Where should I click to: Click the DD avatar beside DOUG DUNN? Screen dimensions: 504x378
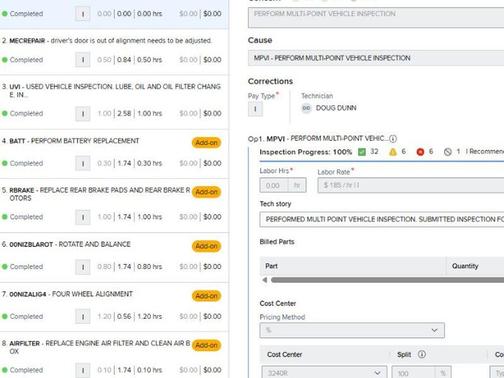[306, 108]
